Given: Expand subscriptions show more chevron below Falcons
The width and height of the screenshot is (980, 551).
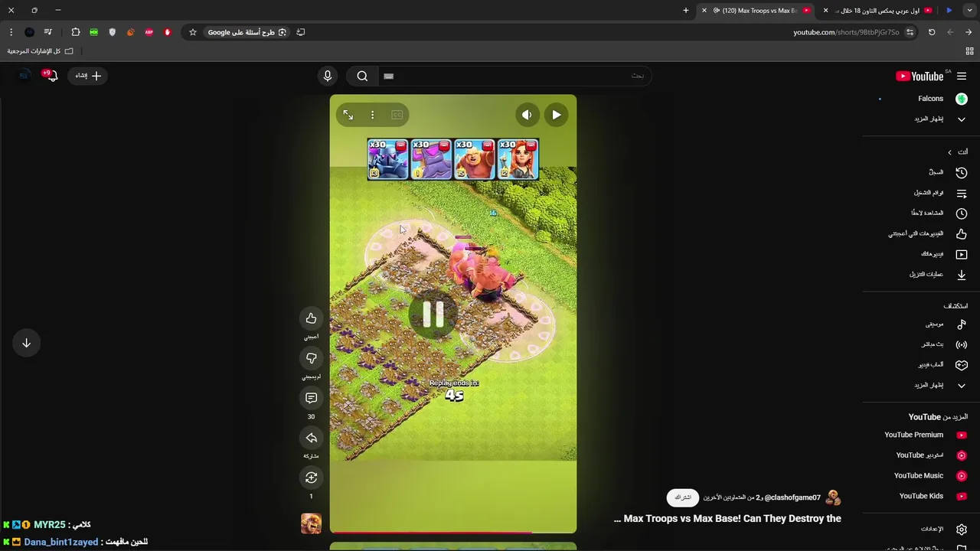Looking at the screenshot, I should [962, 119].
